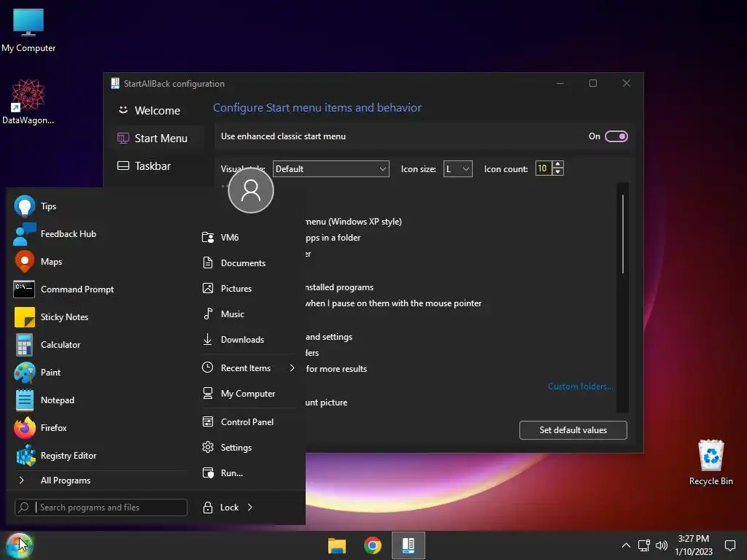Click the user account picture avatar
Viewport: 747px width, 560px height.
[x=251, y=190]
